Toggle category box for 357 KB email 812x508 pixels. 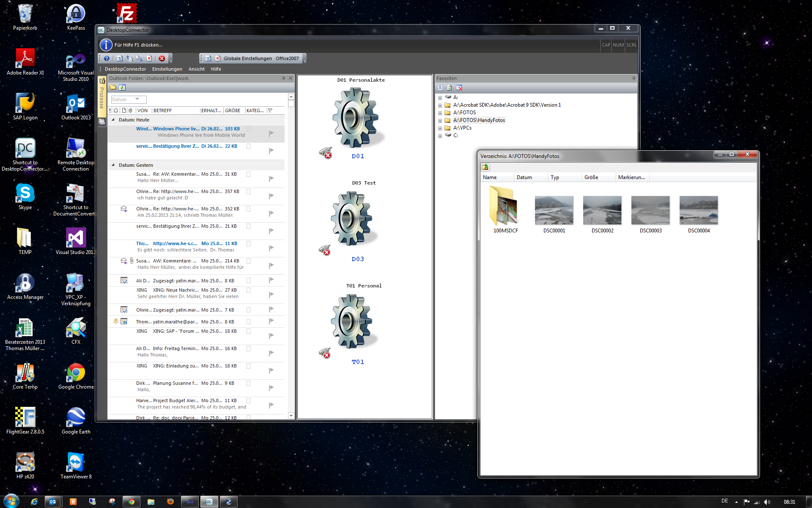pos(249,191)
